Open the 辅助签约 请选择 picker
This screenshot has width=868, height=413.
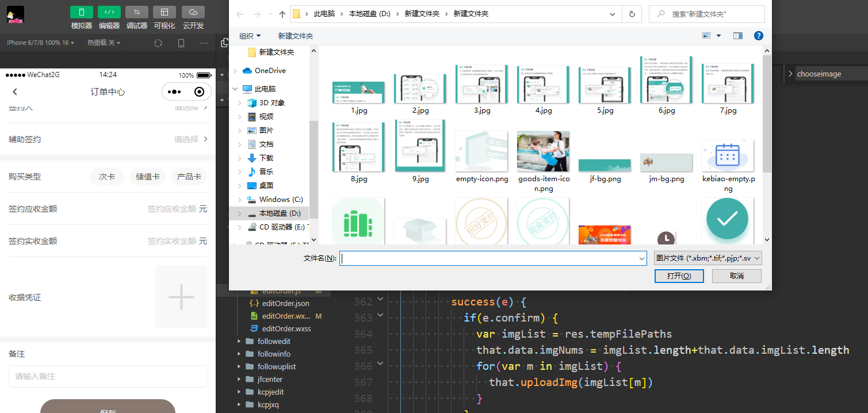coord(191,139)
